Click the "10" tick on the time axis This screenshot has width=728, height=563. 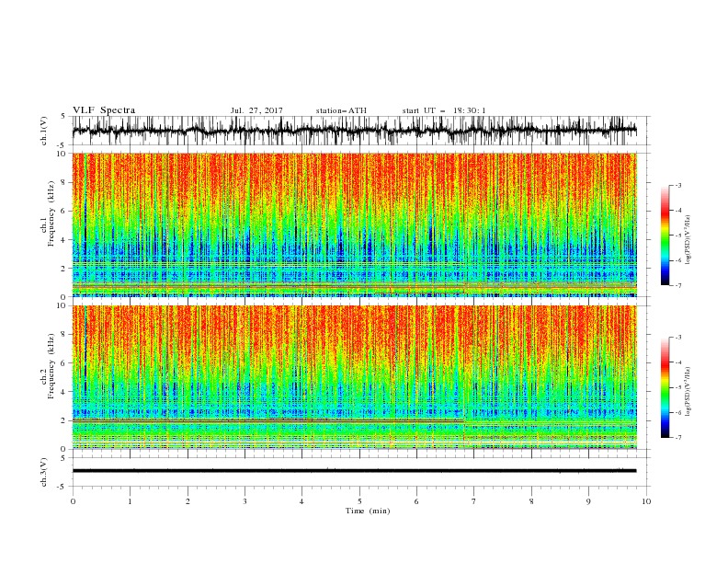[646, 501]
